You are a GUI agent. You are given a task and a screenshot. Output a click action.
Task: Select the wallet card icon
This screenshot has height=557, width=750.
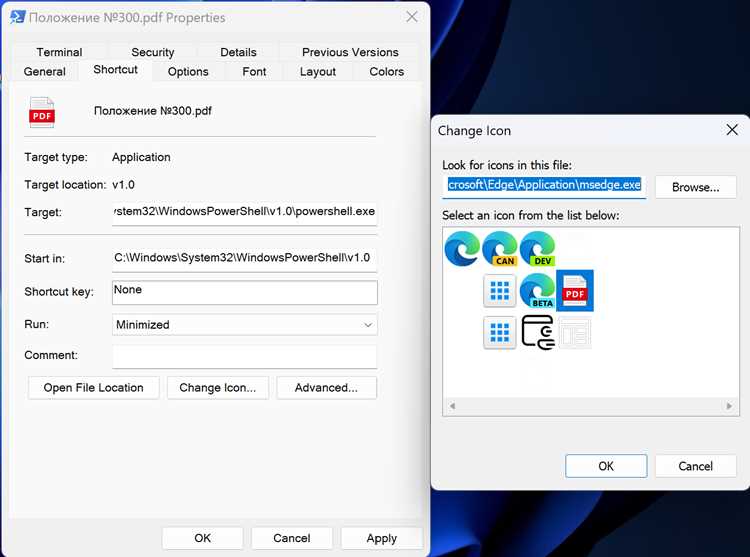(x=538, y=332)
